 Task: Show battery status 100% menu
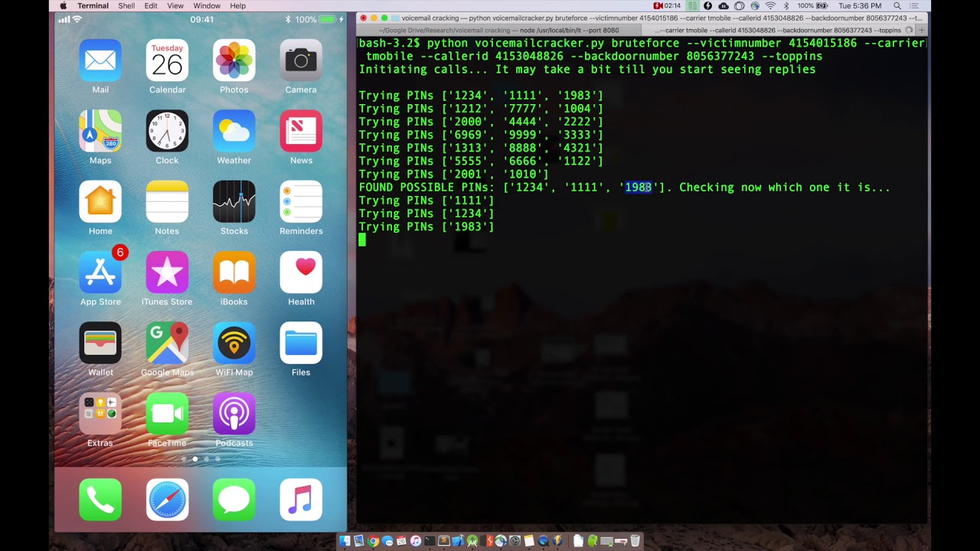pyautogui.click(x=813, y=6)
